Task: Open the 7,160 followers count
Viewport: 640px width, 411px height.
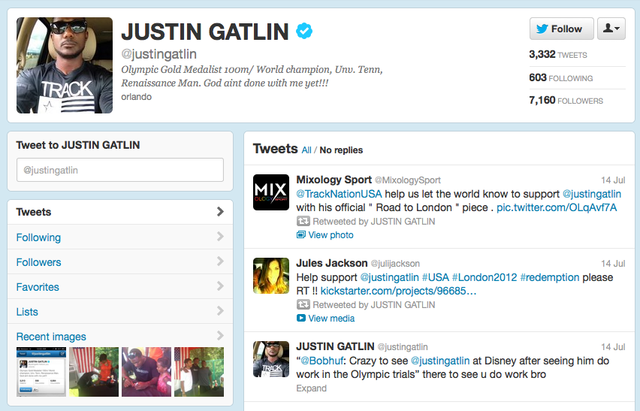Action: coord(566,100)
